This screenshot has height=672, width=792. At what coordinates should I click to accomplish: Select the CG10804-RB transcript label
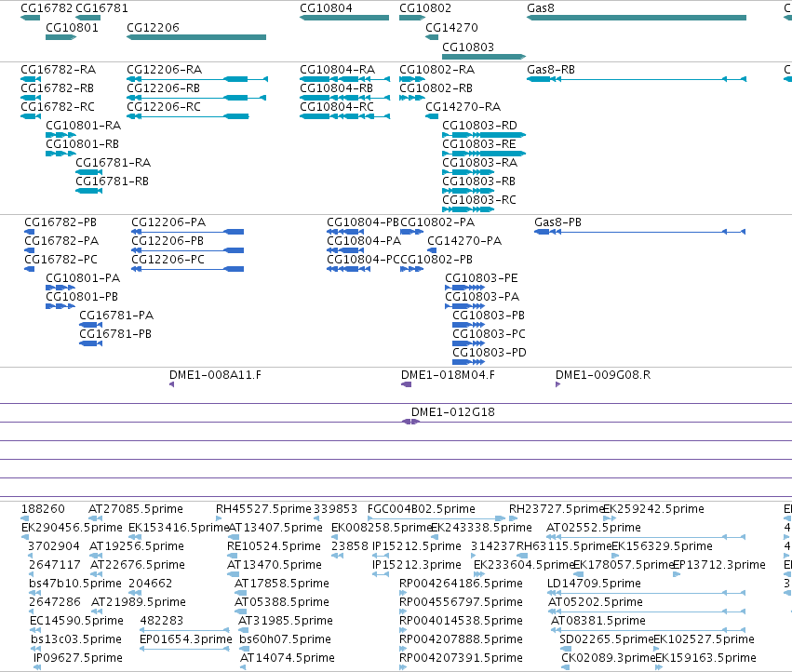336,87
